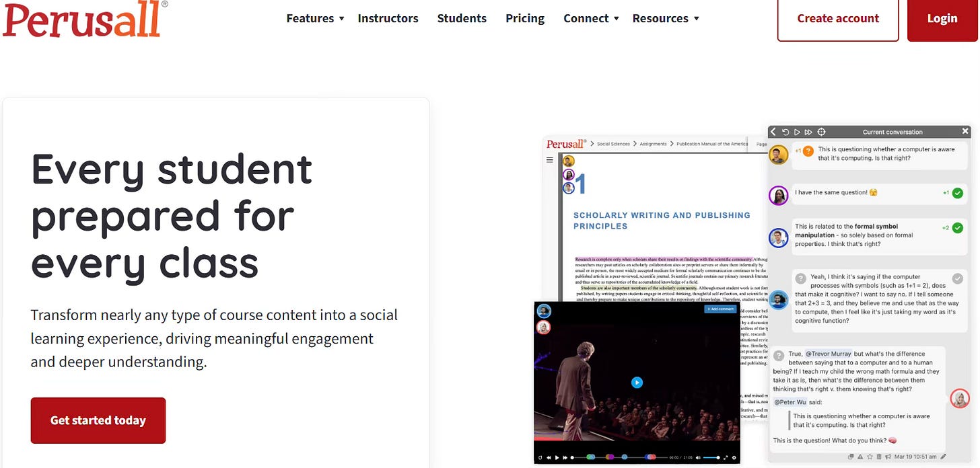The height and width of the screenshot is (468, 980).
Task: Click the gray question mark in the 'Yeah, I think' comment
Action: click(x=800, y=278)
